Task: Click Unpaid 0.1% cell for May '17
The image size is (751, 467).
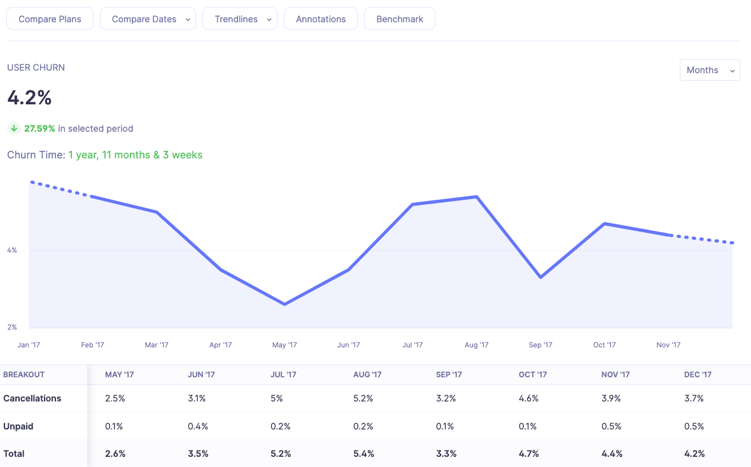Action: [114, 426]
